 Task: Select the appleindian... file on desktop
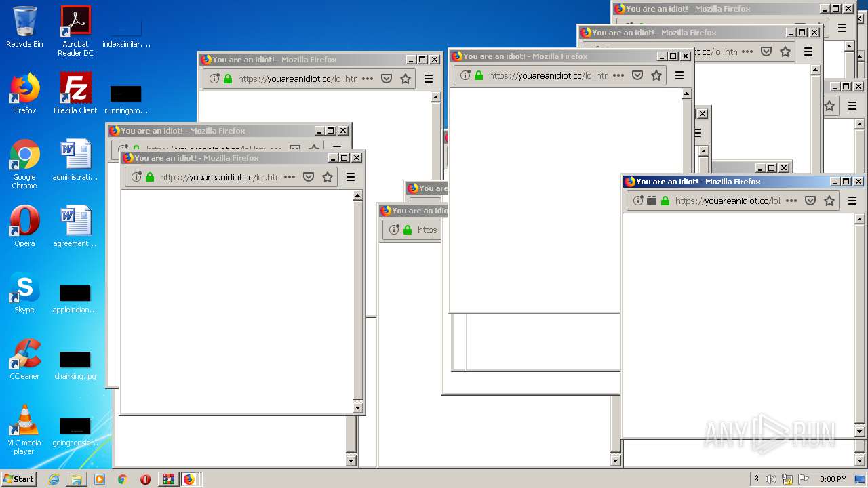pos(75,298)
